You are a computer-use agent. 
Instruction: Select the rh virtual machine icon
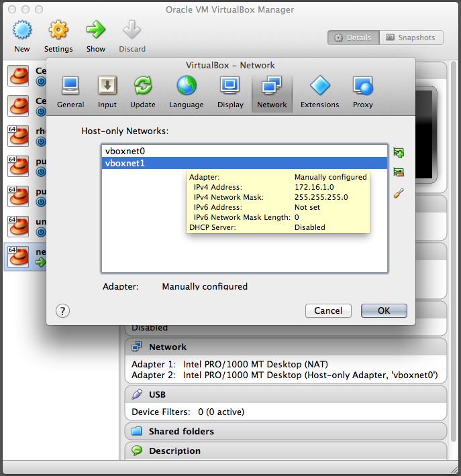pos(19,135)
